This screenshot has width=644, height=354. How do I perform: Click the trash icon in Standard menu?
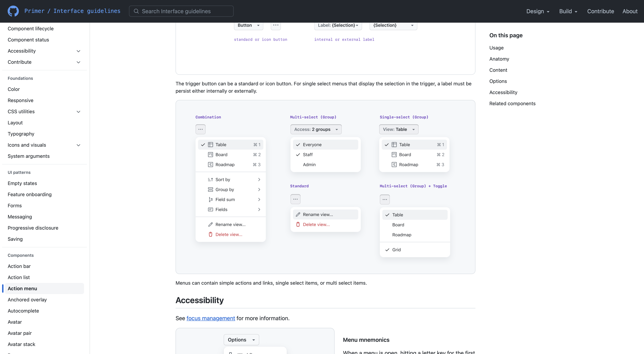point(298,225)
